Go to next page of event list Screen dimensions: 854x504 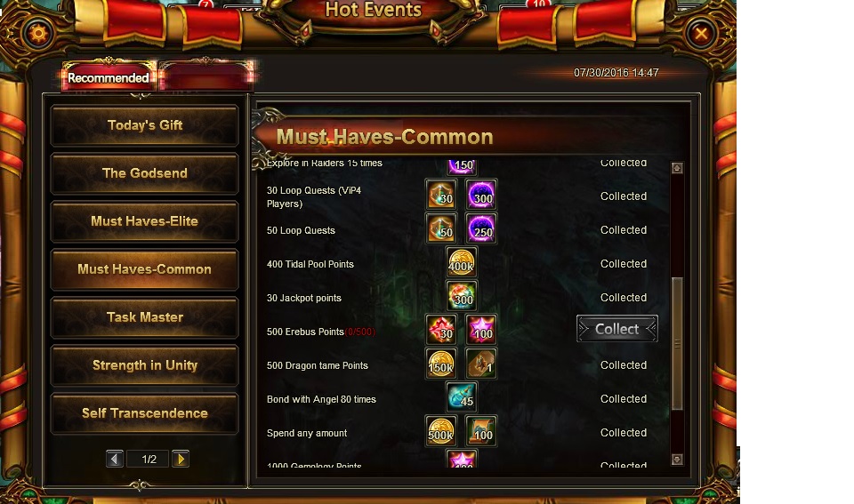(181, 460)
